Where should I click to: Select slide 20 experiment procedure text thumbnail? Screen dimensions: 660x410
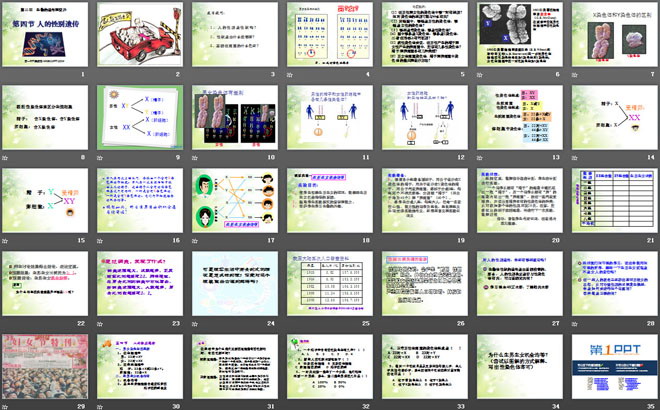pyautogui.click(x=520, y=200)
